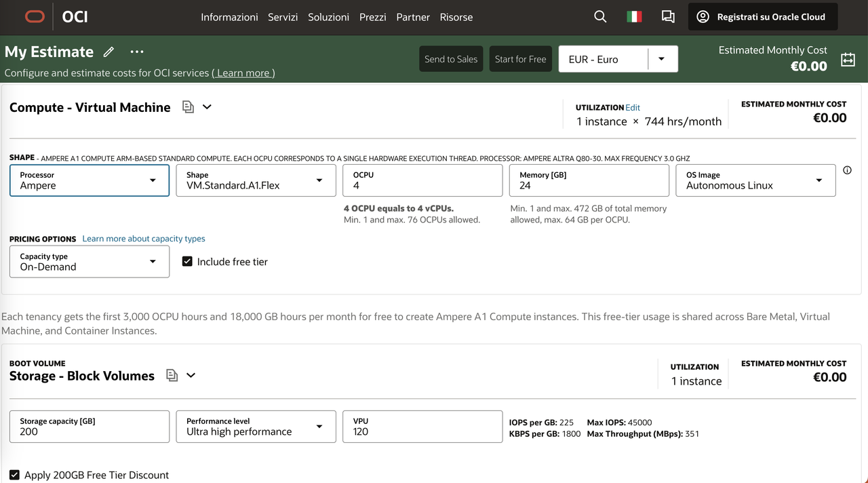Click the cost calendar icon near Estimated Monthly Cost
868x483 pixels.
tap(848, 59)
